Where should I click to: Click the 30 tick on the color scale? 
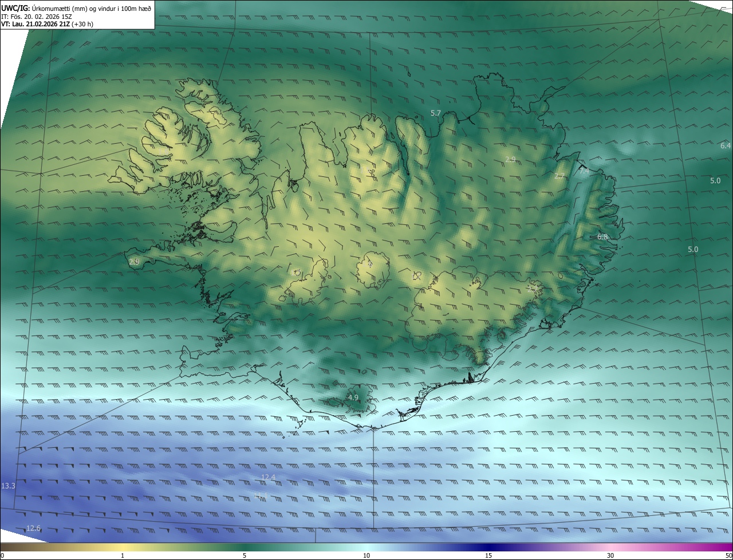[610, 555]
